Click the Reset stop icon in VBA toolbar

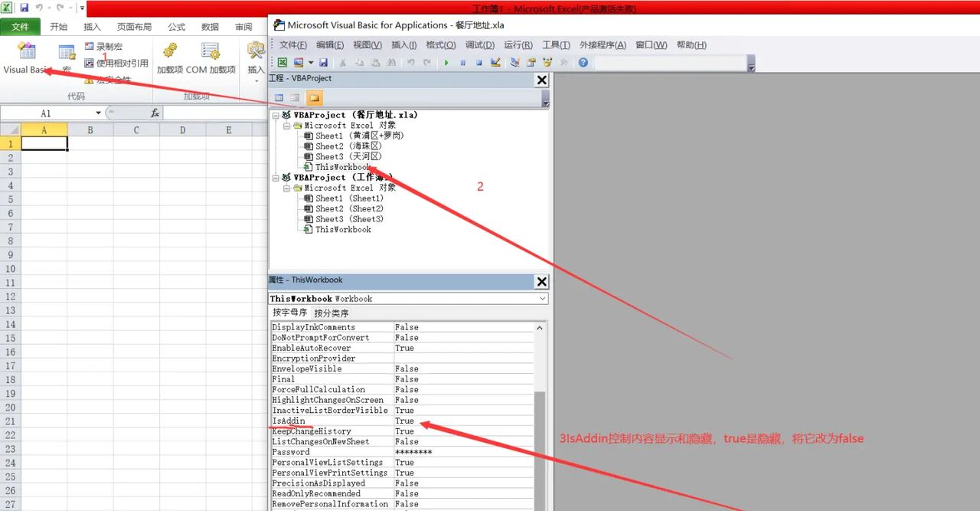pyautogui.click(x=479, y=63)
